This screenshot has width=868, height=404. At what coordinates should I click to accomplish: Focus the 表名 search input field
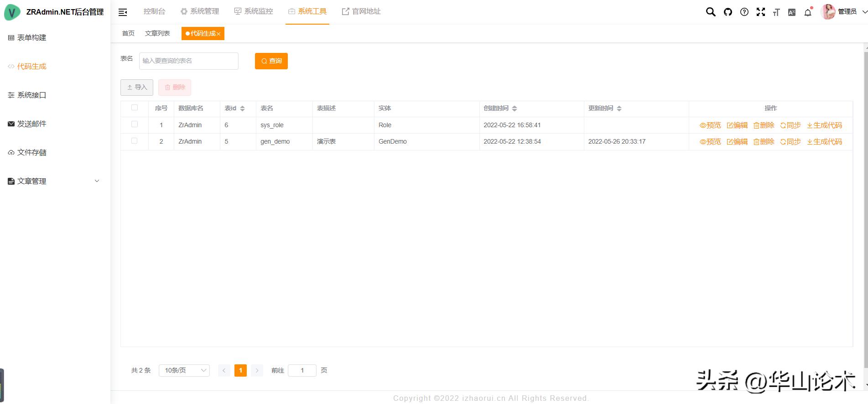(189, 61)
